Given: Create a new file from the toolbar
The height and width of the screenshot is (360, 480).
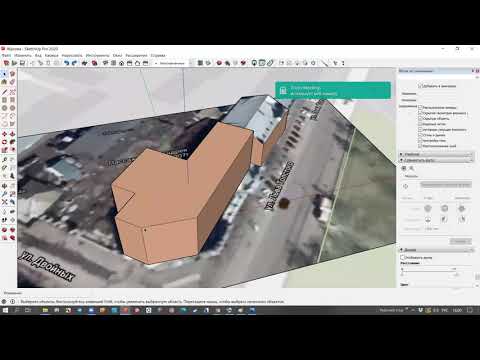Looking at the screenshot, I should (x=6, y=63).
